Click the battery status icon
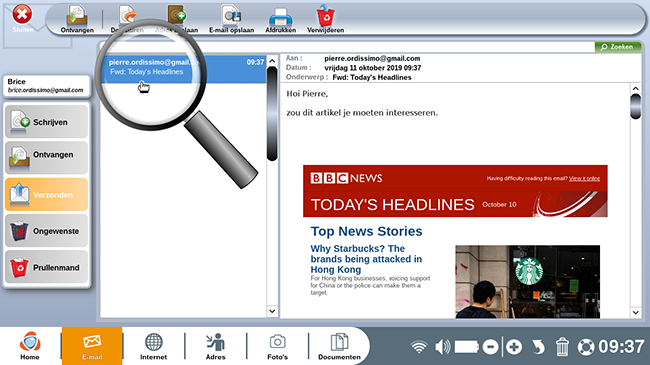 (x=466, y=347)
